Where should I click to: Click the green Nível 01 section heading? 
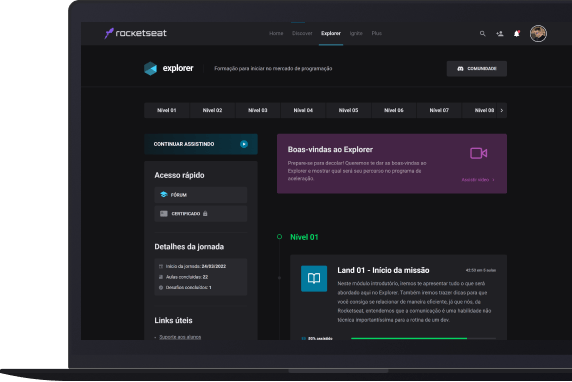304,237
